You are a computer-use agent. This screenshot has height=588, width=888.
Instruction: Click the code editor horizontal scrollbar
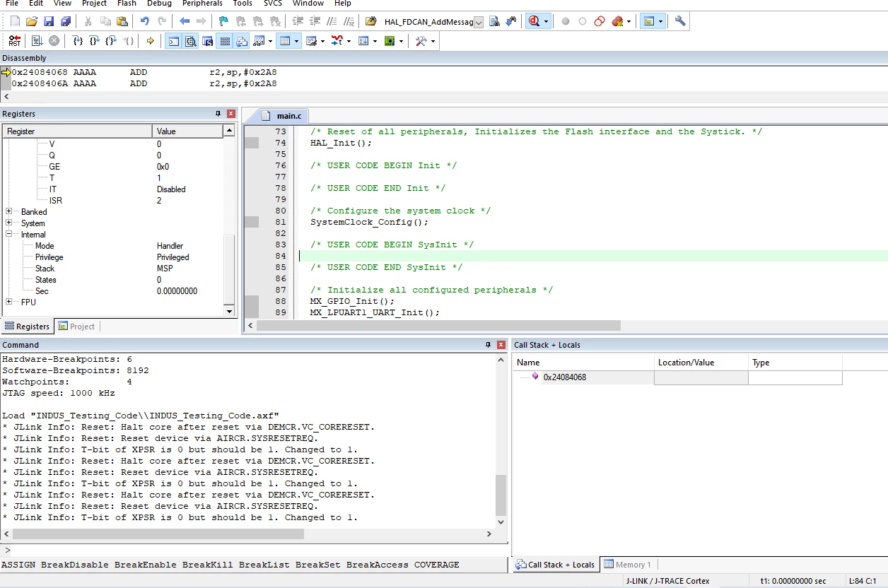[x=438, y=326]
